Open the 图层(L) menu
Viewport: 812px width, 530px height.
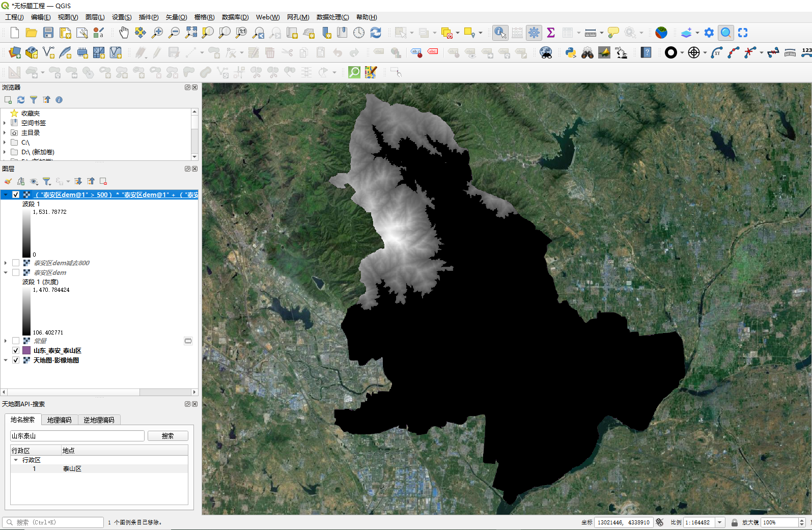tap(95, 17)
